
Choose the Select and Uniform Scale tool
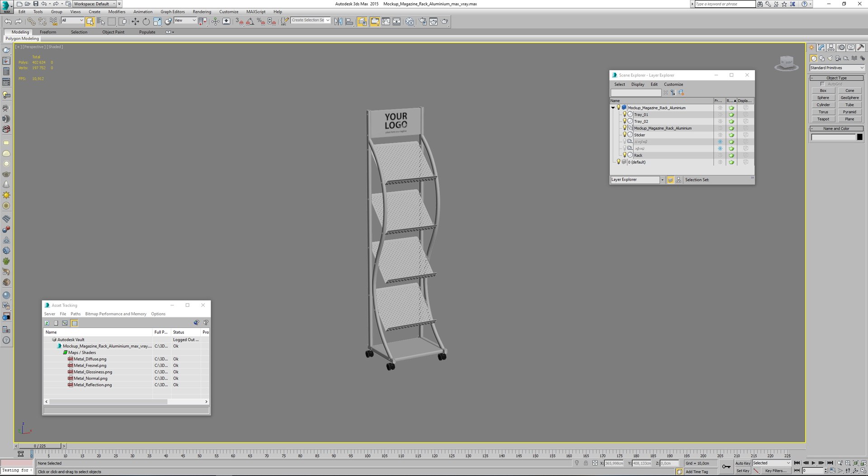pyautogui.click(x=157, y=21)
